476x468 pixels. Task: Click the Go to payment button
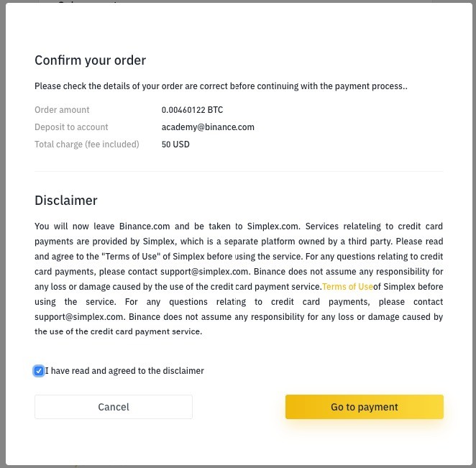[364, 407]
